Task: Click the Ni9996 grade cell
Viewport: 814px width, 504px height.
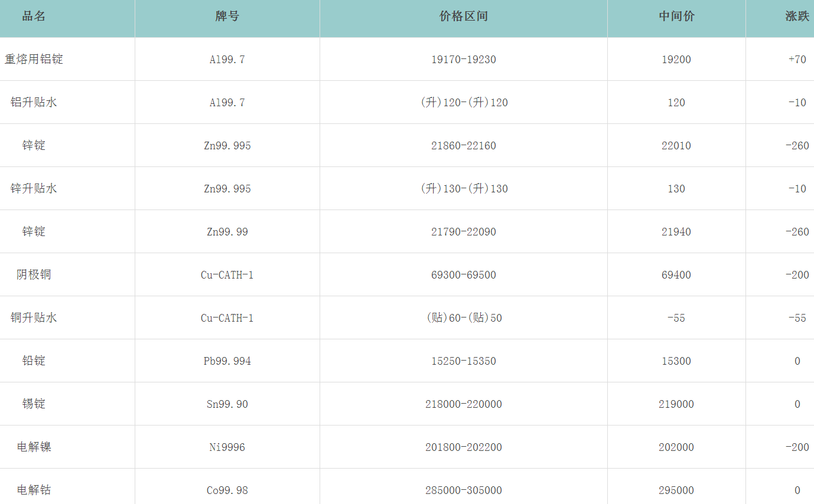Action: [x=227, y=447]
